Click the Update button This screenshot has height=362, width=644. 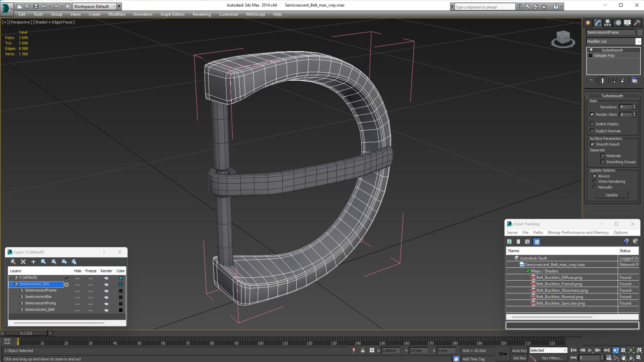pos(611,195)
